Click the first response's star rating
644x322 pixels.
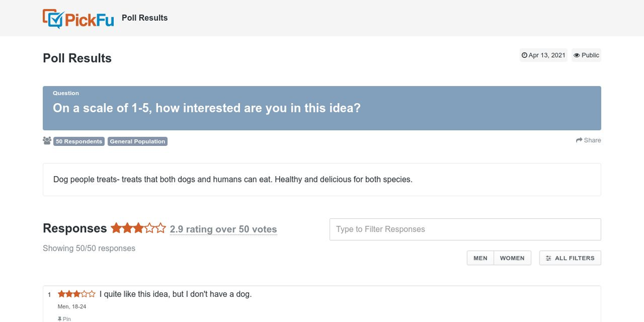pyautogui.click(x=77, y=294)
